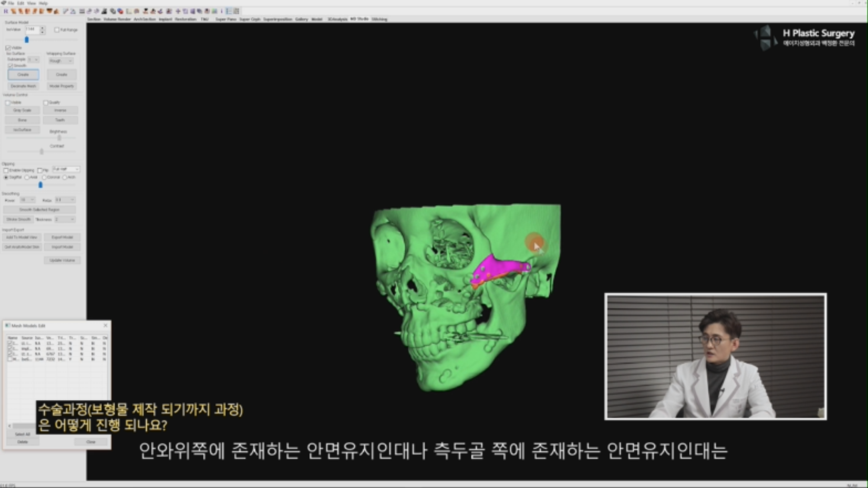Close the Mesh Models Edit dialog
The height and width of the screenshot is (488, 868).
pos(105,325)
